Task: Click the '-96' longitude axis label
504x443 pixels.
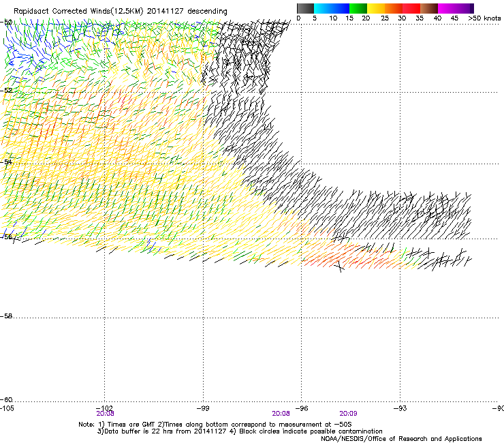Action: pyautogui.click(x=302, y=408)
